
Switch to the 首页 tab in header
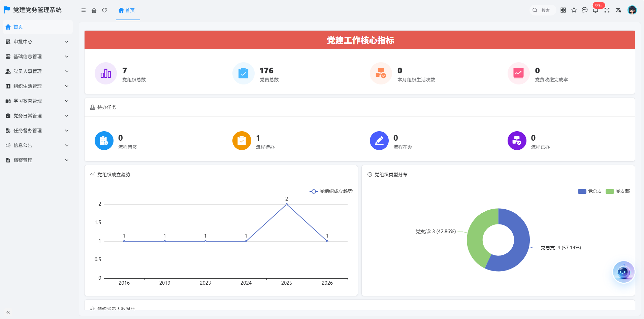(127, 10)
